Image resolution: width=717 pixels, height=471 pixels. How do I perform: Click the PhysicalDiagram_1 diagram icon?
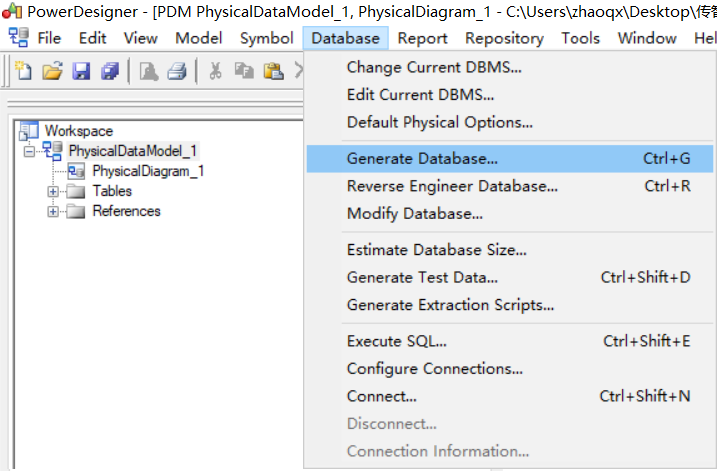coord(76,171)
